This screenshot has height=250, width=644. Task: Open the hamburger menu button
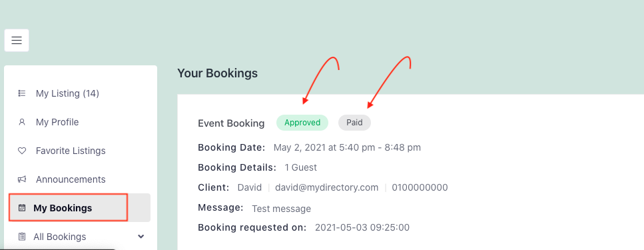(17, 40)
